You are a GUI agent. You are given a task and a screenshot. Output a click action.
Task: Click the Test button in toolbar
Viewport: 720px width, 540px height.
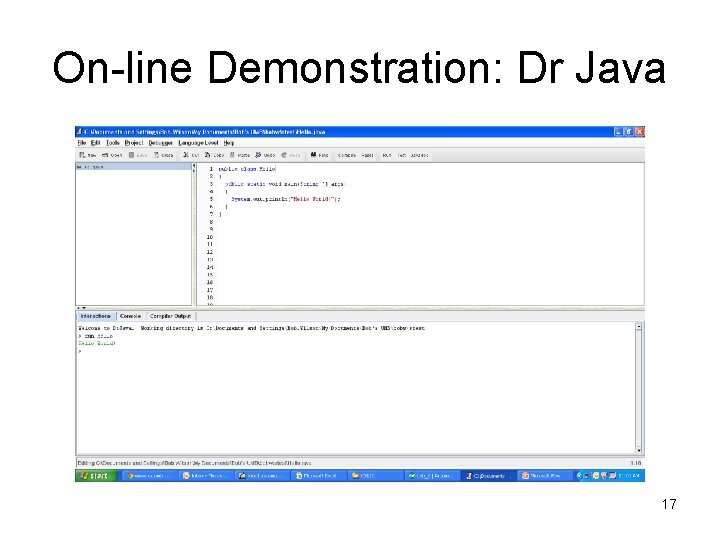(401, 155)
